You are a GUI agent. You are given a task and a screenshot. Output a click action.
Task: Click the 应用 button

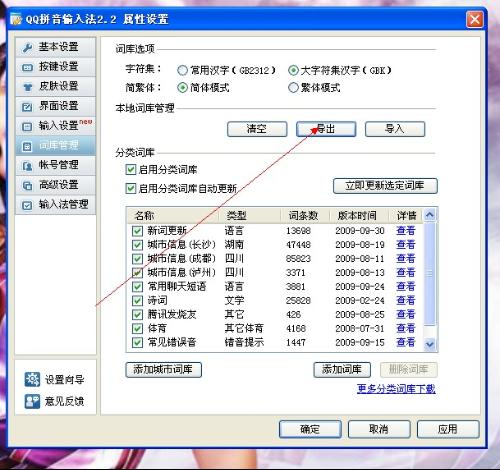448,429
